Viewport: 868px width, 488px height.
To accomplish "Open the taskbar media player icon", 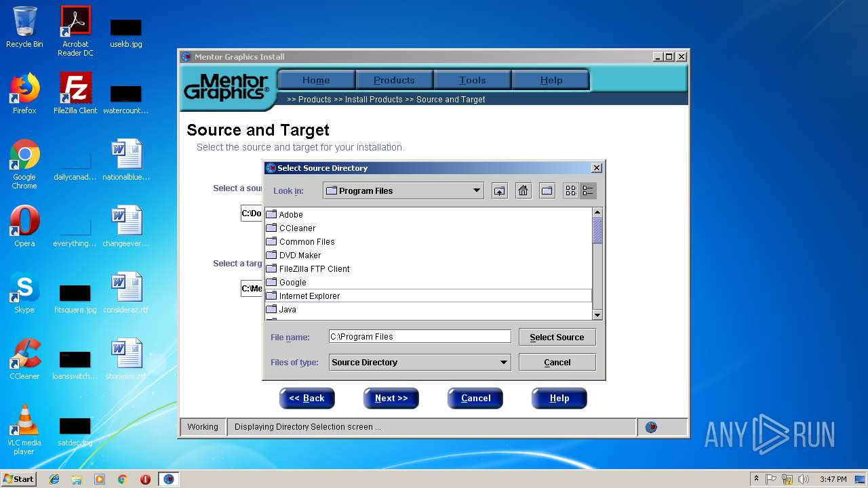I will point(100,479).
